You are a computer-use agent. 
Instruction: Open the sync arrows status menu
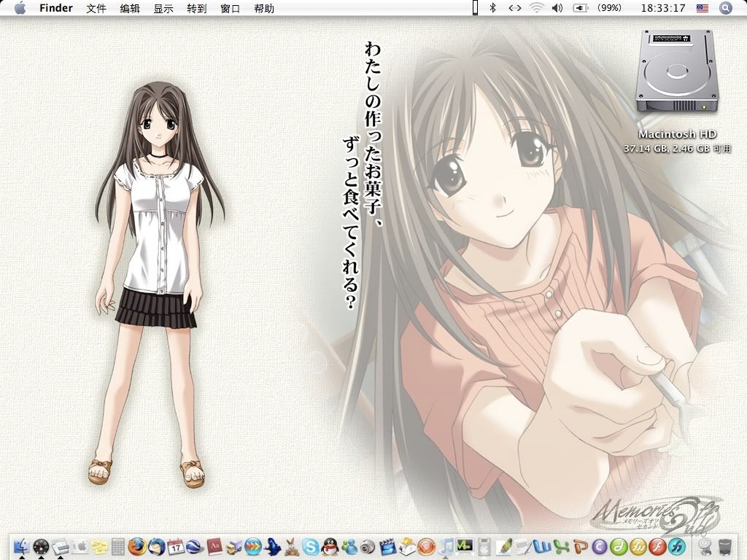(x=514, y=8)
